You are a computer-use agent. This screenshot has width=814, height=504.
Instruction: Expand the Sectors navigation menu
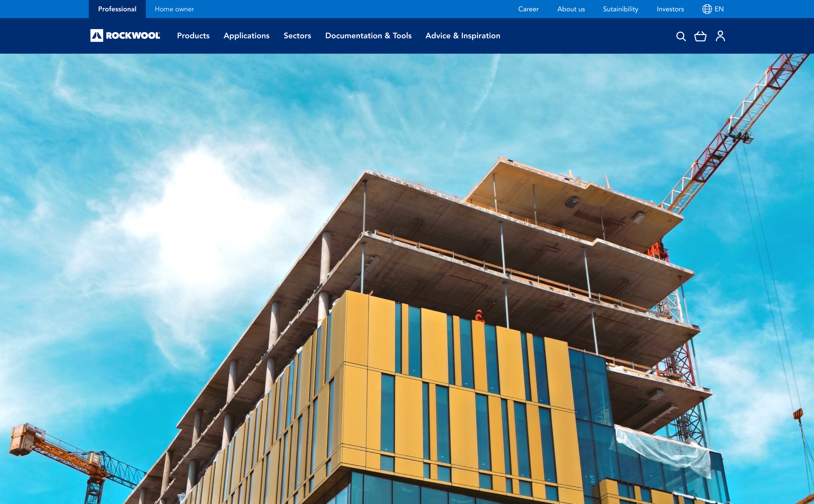(x=297, y=36)
